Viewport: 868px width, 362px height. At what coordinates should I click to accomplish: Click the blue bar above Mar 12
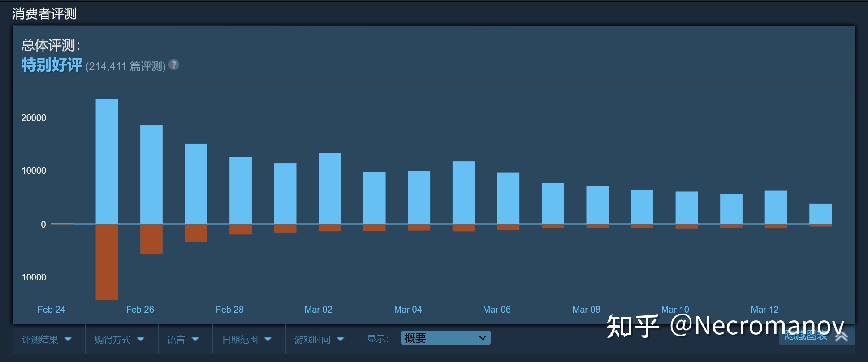click(x=776, y=207)
